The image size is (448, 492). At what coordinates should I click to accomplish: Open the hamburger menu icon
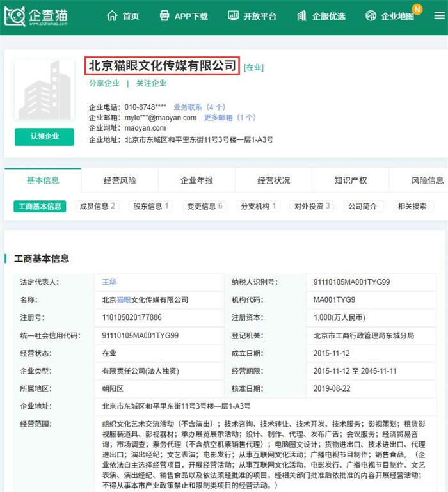tap(440, 16)
